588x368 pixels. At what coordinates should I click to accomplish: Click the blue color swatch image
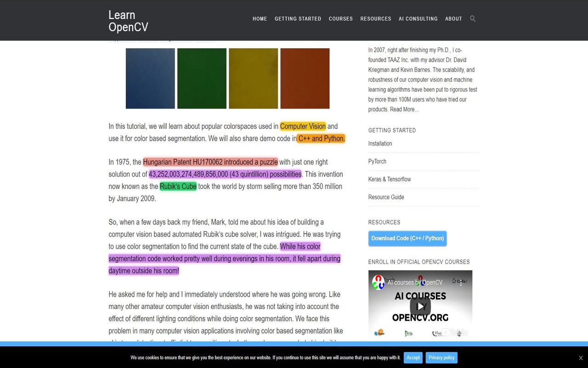[x=150, y=79]
